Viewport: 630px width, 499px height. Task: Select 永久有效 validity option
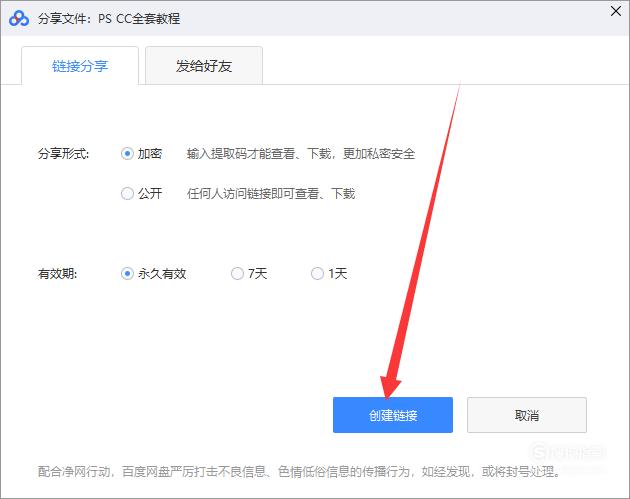point(127,274)
